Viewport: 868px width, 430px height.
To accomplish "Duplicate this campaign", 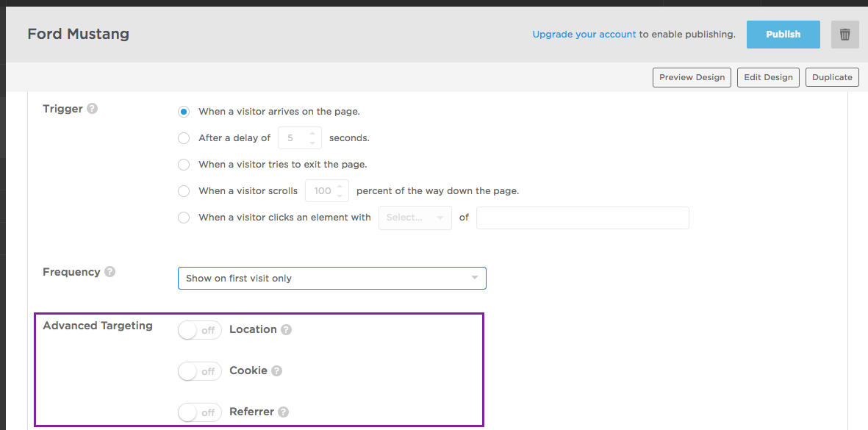I will (x=832, y=77).
